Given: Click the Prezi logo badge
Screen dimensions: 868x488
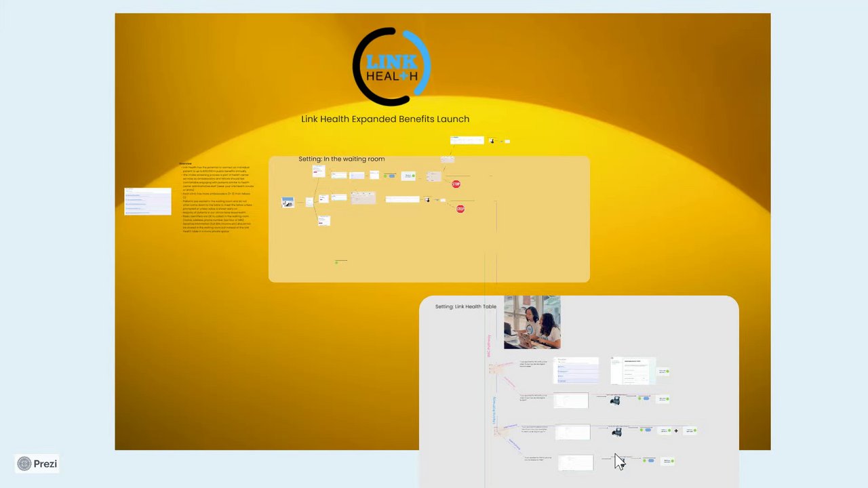Looking at the screenshot, I should tap(37, 464).
